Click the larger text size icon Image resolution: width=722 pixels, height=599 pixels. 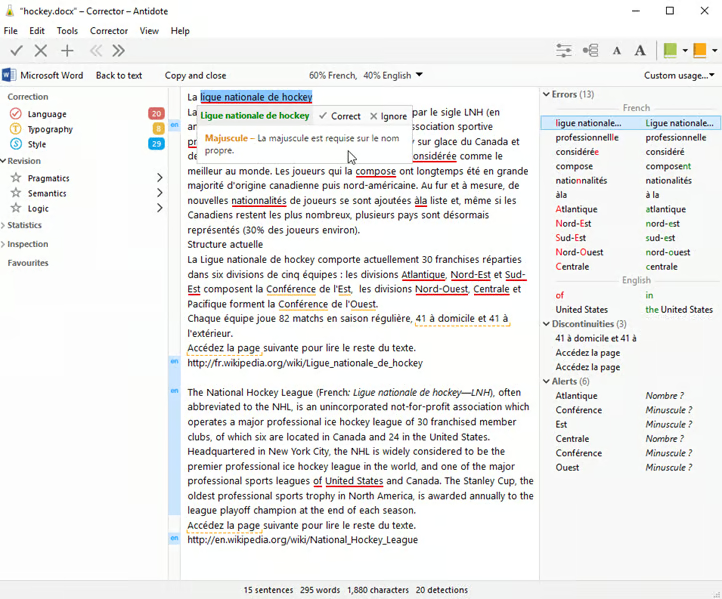click(640, 51)
